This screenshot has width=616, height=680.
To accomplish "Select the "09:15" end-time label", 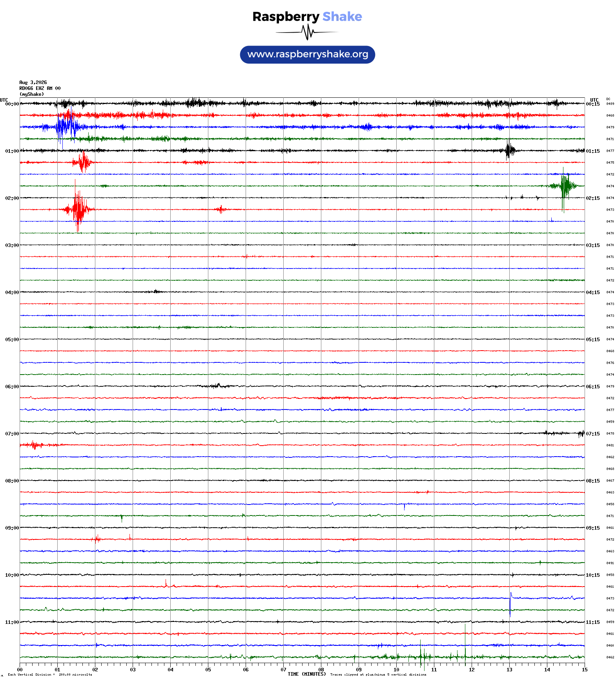I will pyautogui.click(x=593, y=528).
